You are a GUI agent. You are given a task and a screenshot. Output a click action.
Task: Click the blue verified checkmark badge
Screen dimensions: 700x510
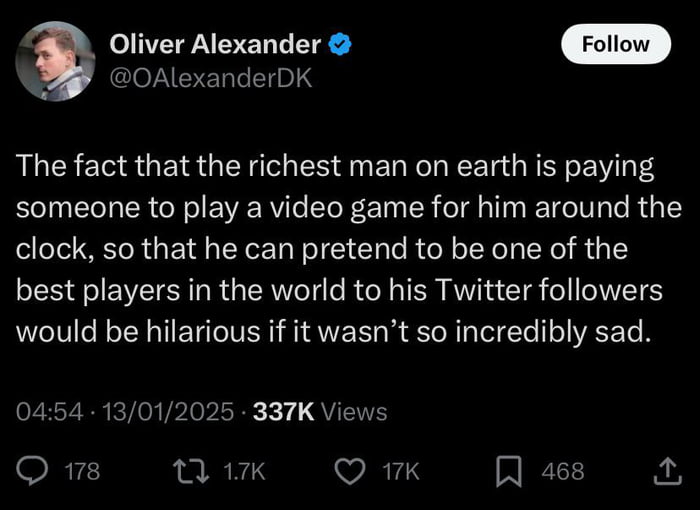pyautogui.click(x=340, y=44)
